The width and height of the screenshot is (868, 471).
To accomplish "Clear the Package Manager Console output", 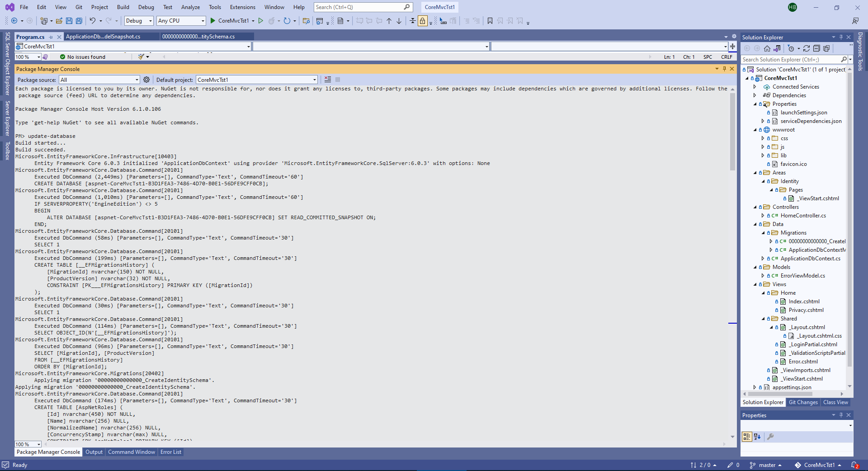I will [328, 80].
